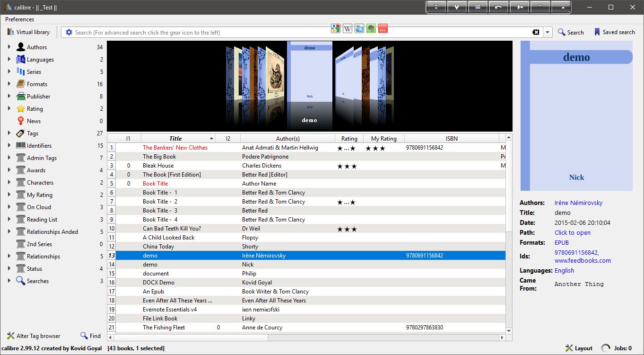
Task: Expand the Formats category
Action: tap(9, 84)
